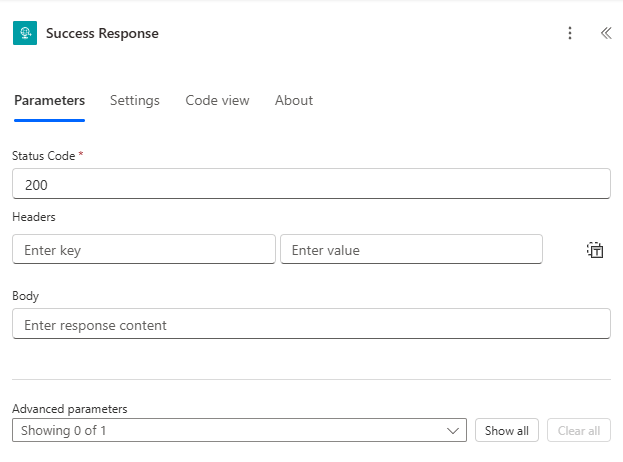Go to the Code view tab
This screenshot has height=462, width=623.
pyautogui.click(x=217, y=101)
